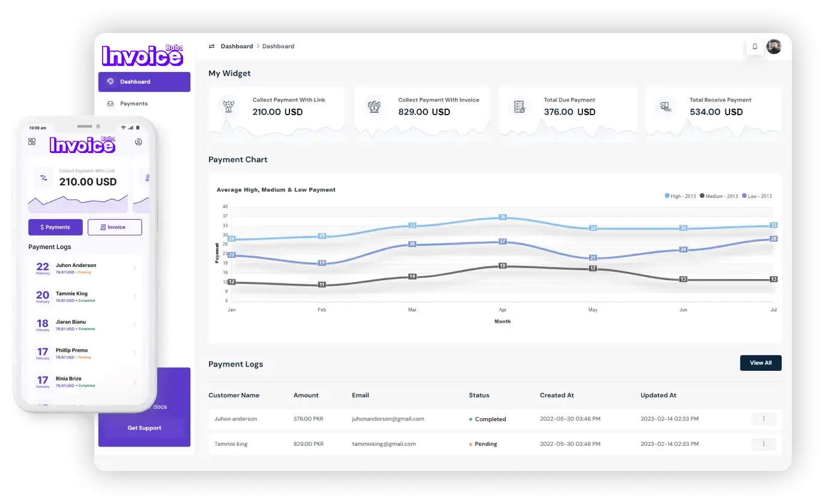This screenshot has height=504, width=825.
Task: Click the View All button
Action: [x=761, y=363]
